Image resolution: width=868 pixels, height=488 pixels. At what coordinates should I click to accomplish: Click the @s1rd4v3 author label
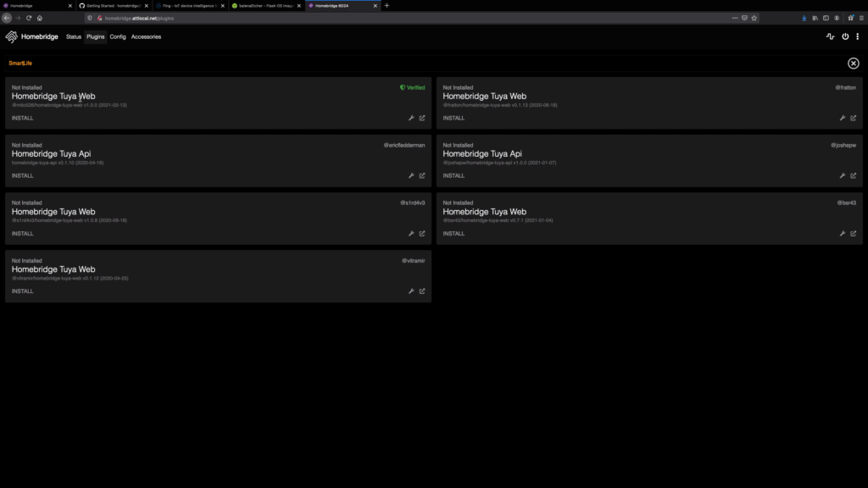pyautogui.click(x=413, y=202)
